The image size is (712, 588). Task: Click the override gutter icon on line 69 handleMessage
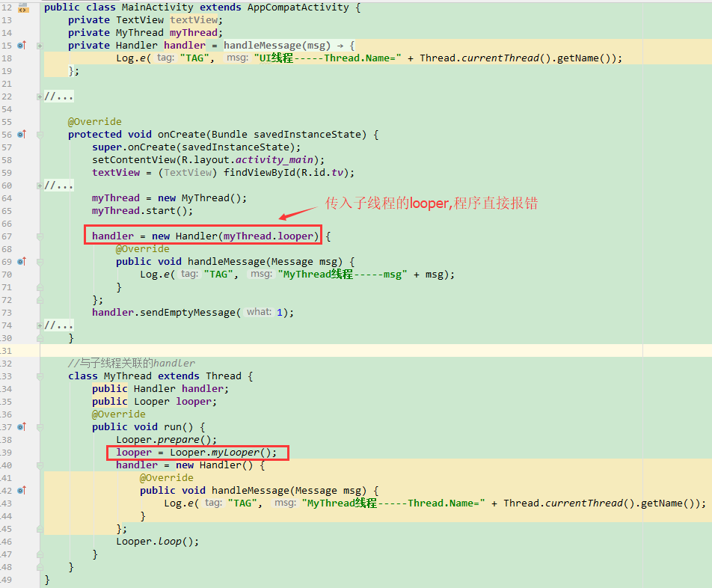pos(22,262)
